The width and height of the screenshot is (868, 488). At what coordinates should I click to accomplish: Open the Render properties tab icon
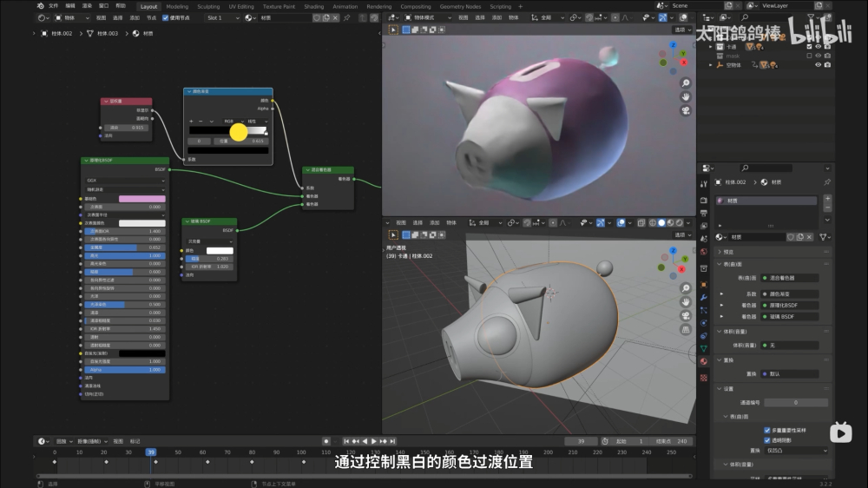pyautogui.click(x=704, y=200)
